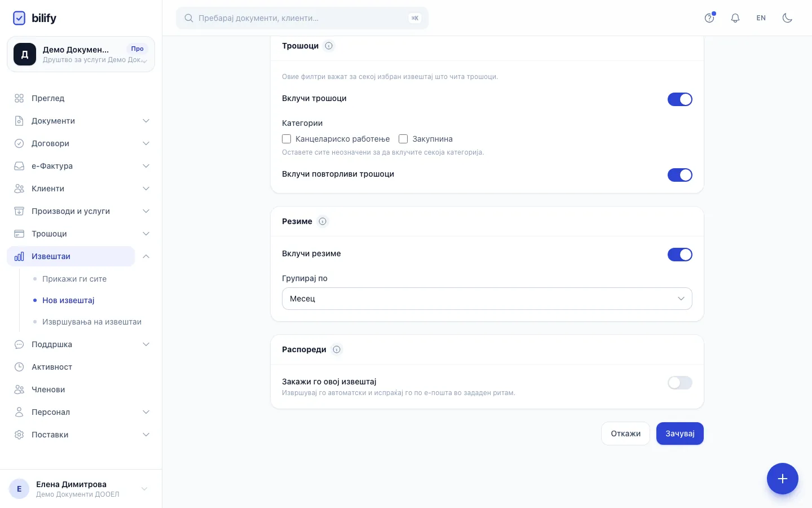
Task: Enable Закажи го овој извештај switch
Action: (x=679, y=383)
